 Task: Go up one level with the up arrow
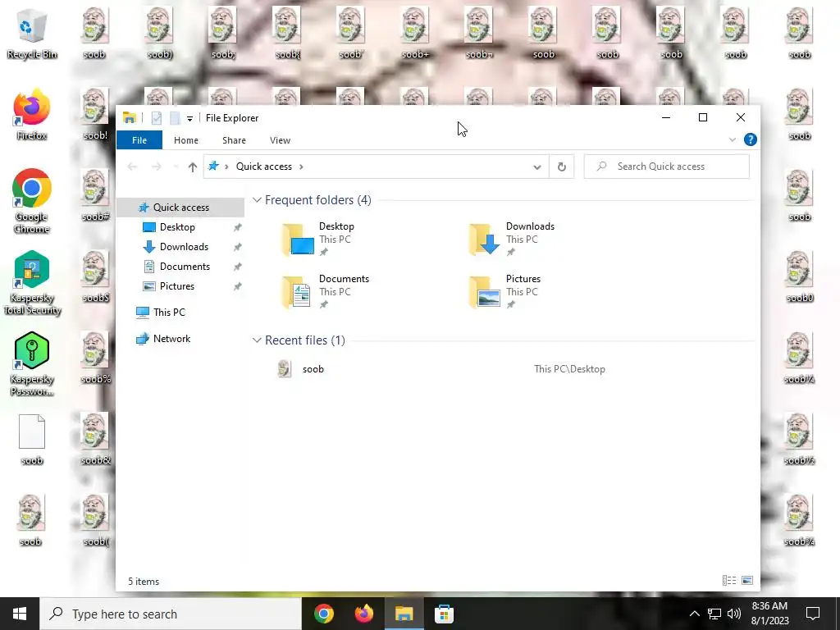pos(192,167)
